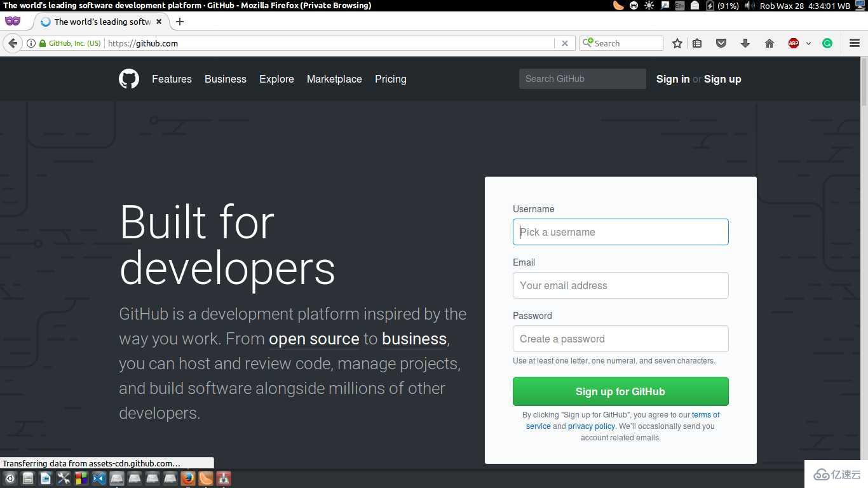This screenshot has height=488, width=868.
Task: Open the orange Clementine taskbar icon
Action: pos(205,478)
